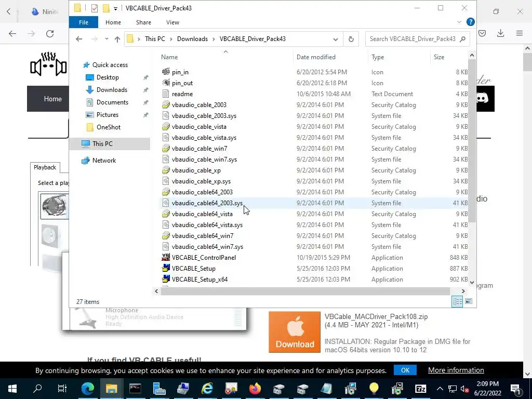532x399 pixels.
Task: Open Quick Access Toolbar customize dropdown
Action: tap(115, 8)
